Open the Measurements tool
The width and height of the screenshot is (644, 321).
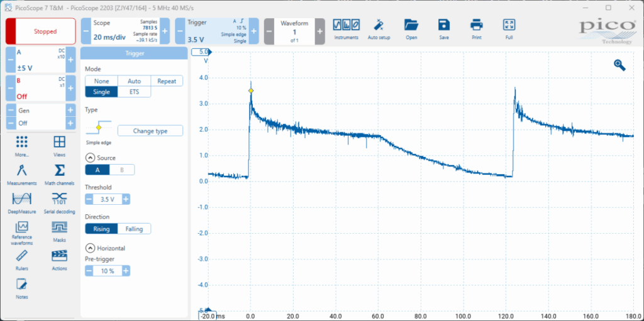tap(22, 173)
